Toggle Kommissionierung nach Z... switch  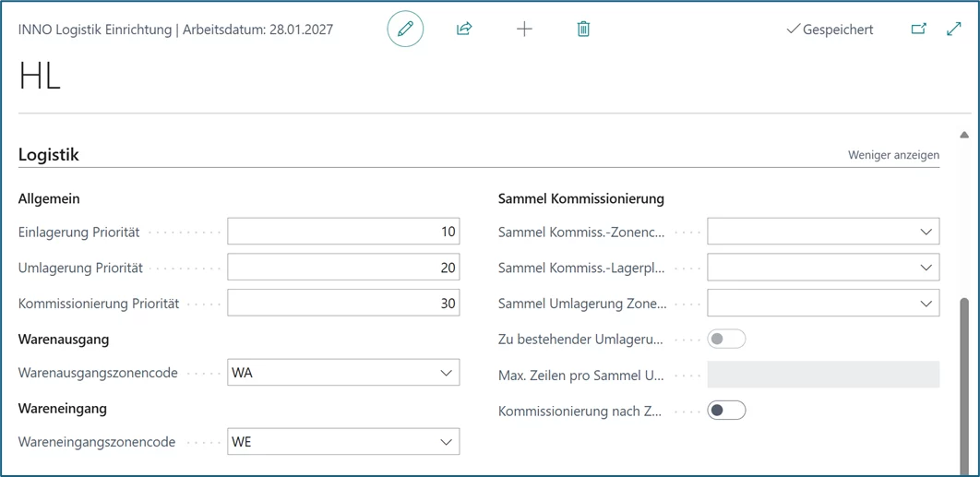726,411
